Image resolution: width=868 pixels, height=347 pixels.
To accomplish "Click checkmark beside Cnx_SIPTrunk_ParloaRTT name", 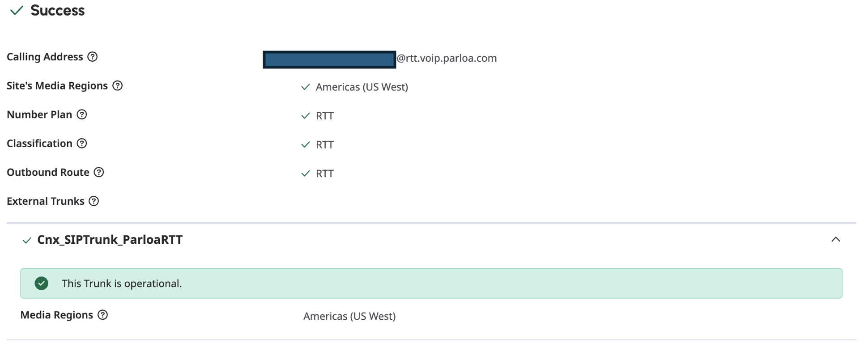I will point(27,241).
